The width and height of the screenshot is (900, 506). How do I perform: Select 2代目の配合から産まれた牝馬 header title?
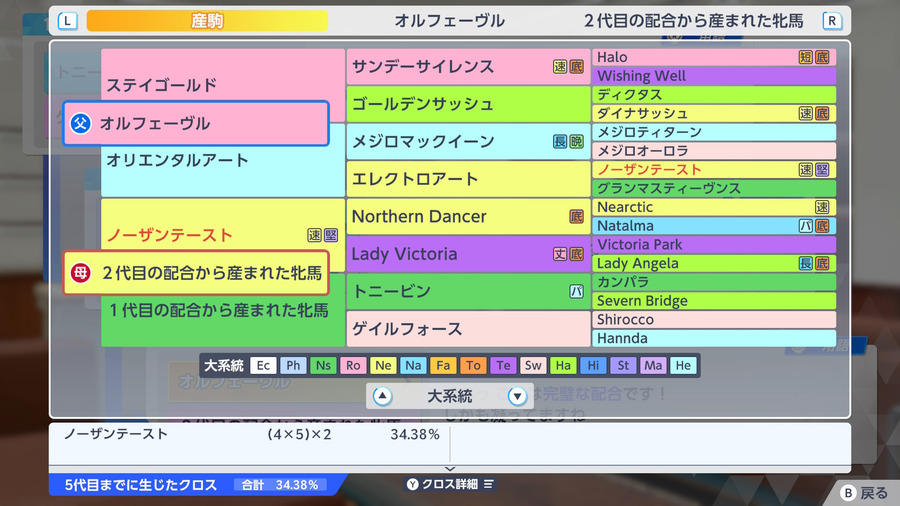pos(693,21)
